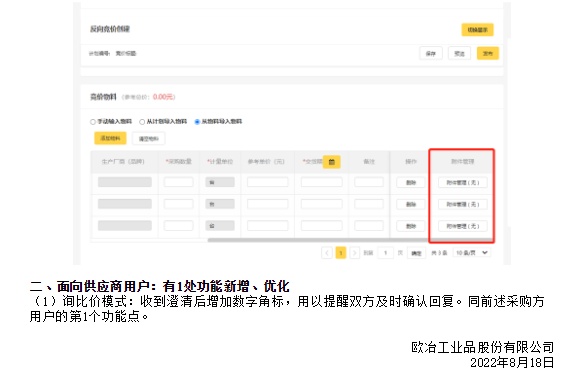Click the 采购数量 column header
The image size is (584, 371).
179,162
